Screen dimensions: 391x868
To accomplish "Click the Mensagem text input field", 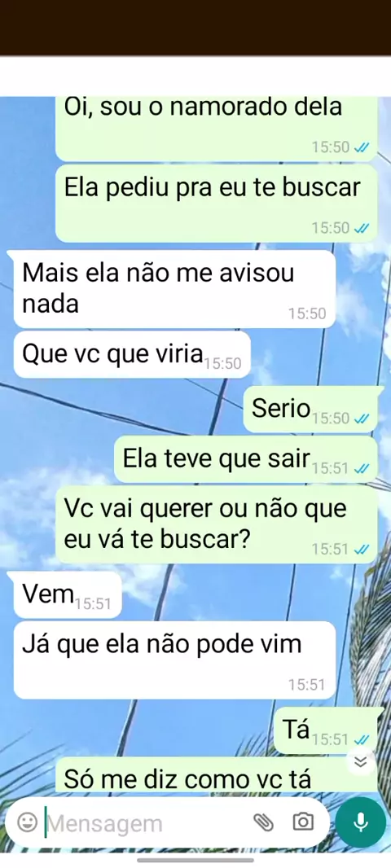I will (x=147, y=823).
